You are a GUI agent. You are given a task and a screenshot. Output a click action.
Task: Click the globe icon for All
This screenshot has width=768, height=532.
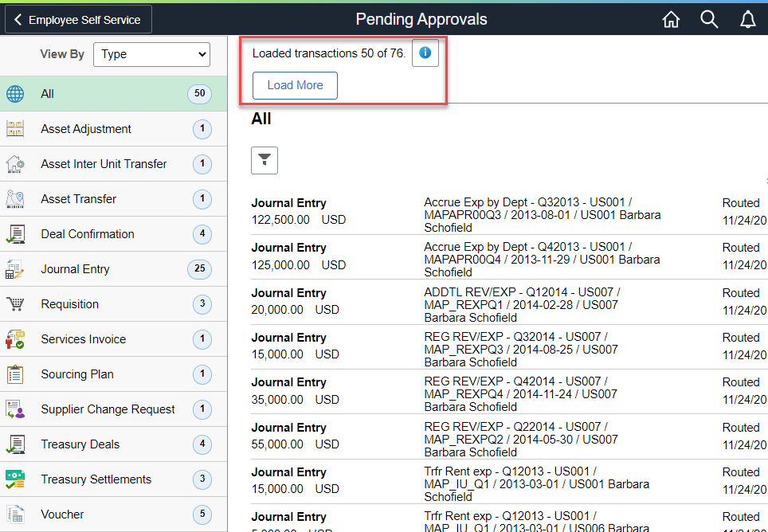pos(15,94)
